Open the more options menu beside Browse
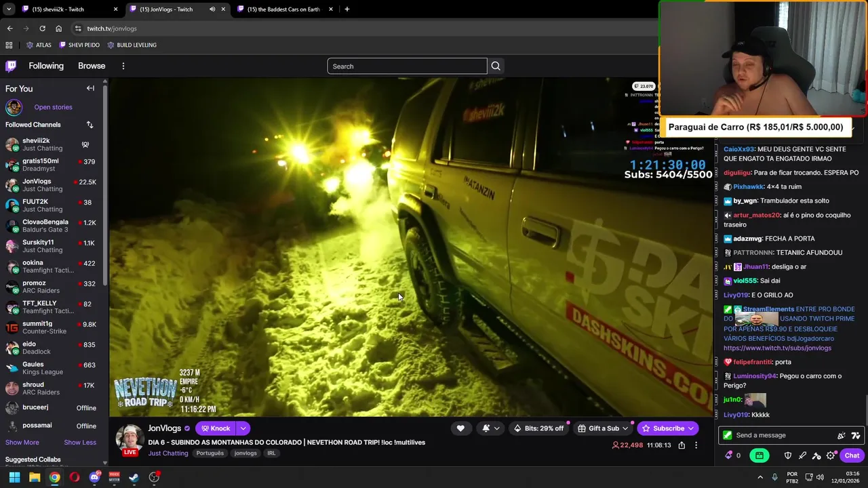The image size is (868, 488). (x=123, y=66)
